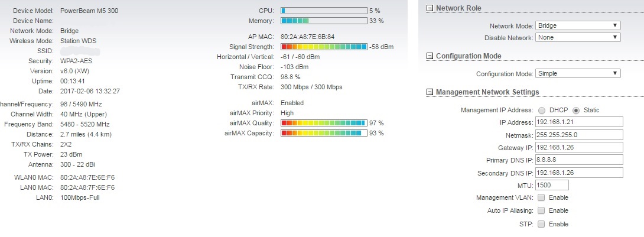The height and width of the screenshot is (237, 644).
Task: Select Static management IP address option
Action: tap(576, 111)
